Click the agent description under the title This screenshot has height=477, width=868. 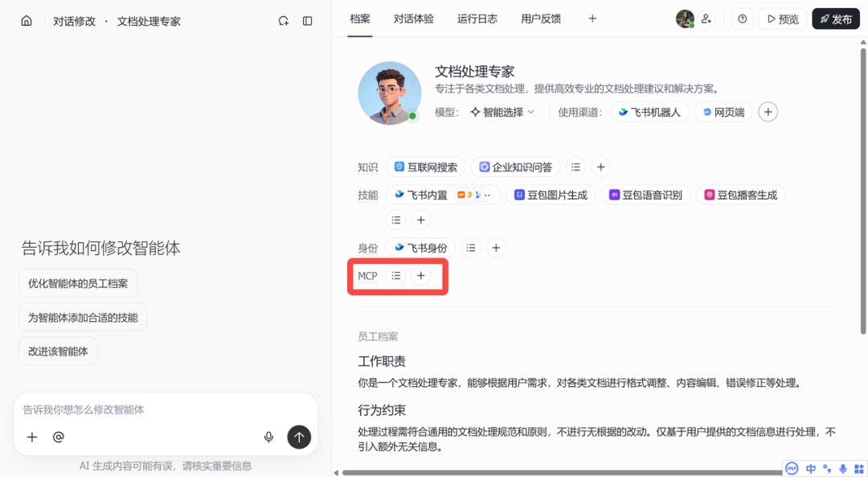point(577,88)
